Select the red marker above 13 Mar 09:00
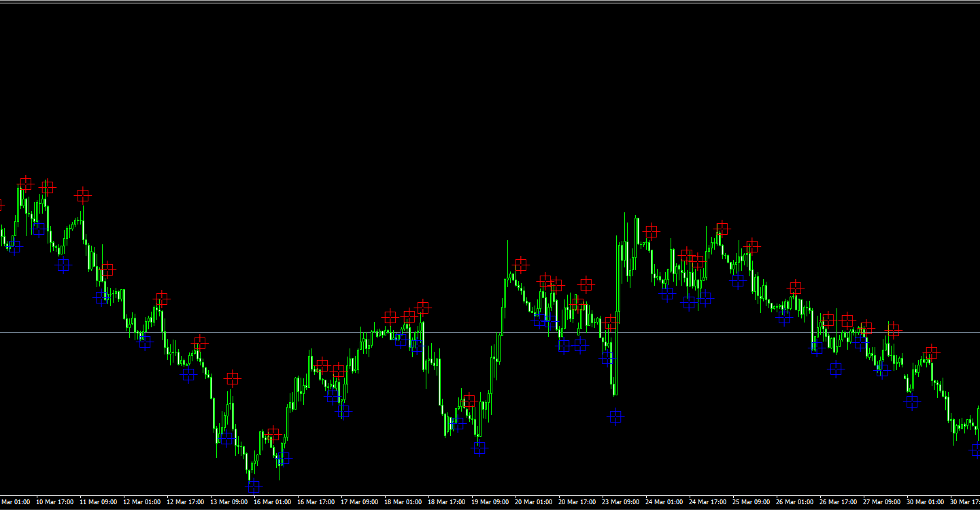The width and height of the screenshot is (980, 511). (233, 378)
